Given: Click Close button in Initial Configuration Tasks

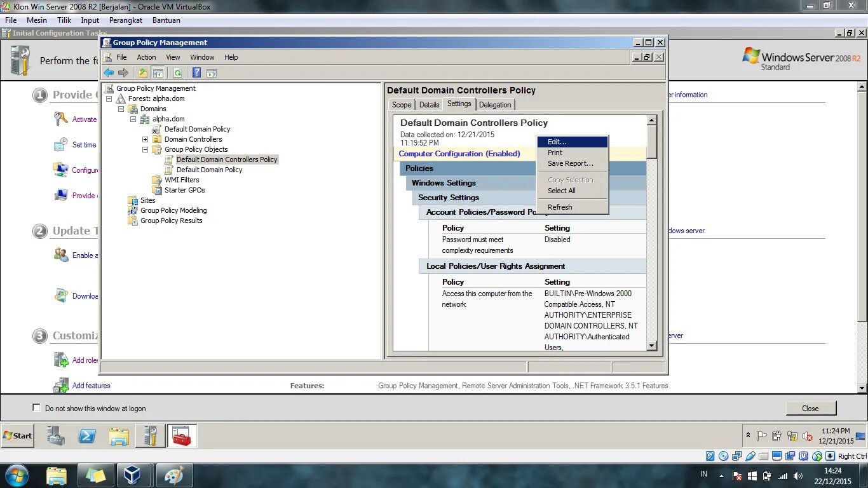Looking at the screenshot, I should coord(811,408).
